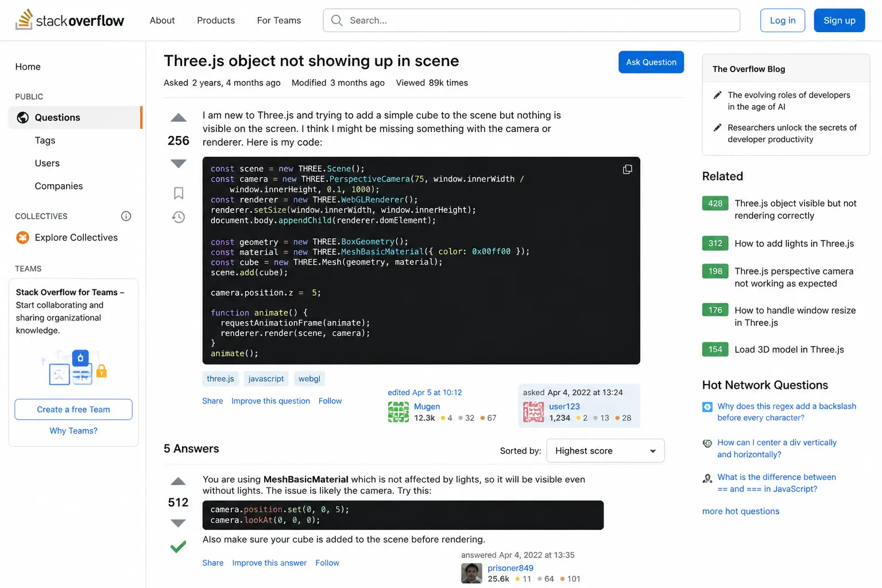
Task: Click site icon beside == and === question
Action: [707, 478]
